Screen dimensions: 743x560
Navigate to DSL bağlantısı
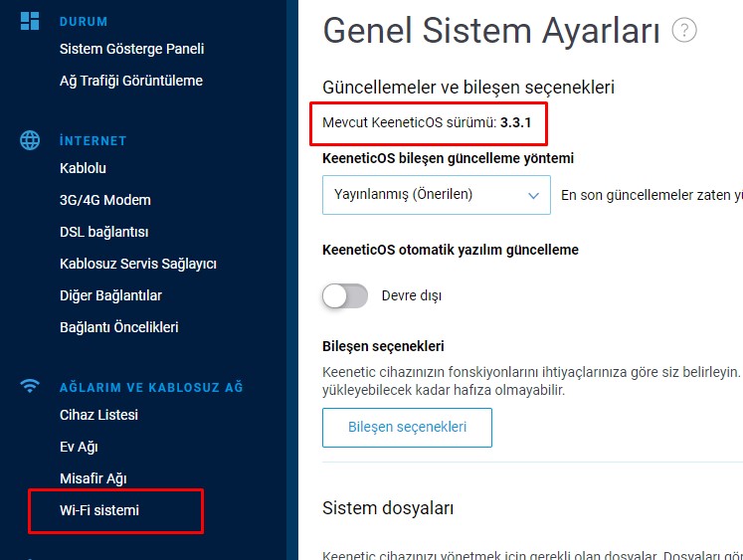click(x=104, y=232)
